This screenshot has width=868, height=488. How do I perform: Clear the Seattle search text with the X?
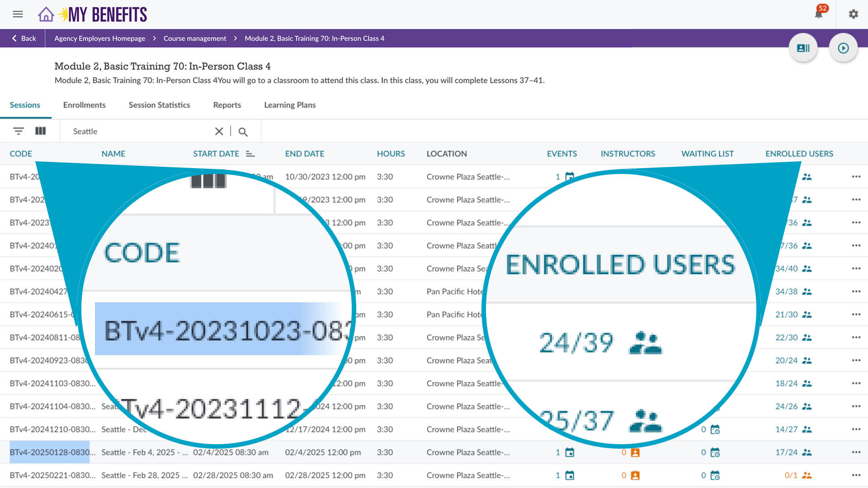tap(219, 131)
